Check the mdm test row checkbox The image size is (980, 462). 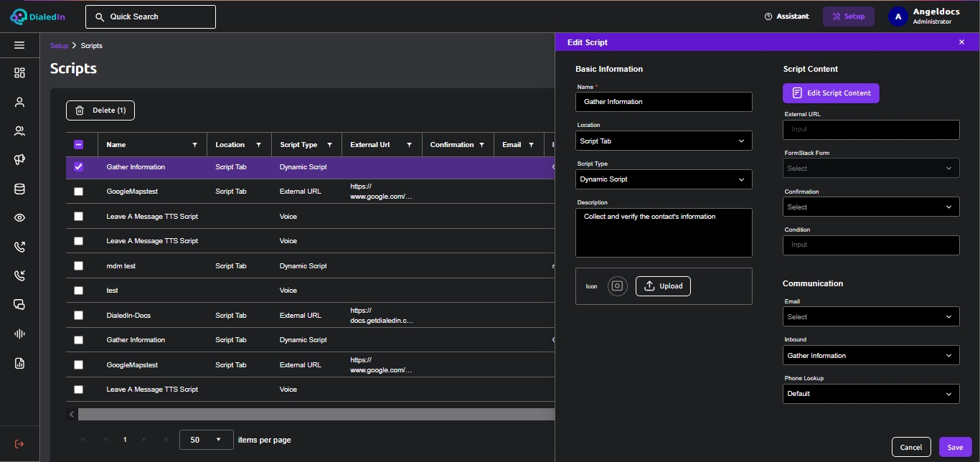[79, 266]
